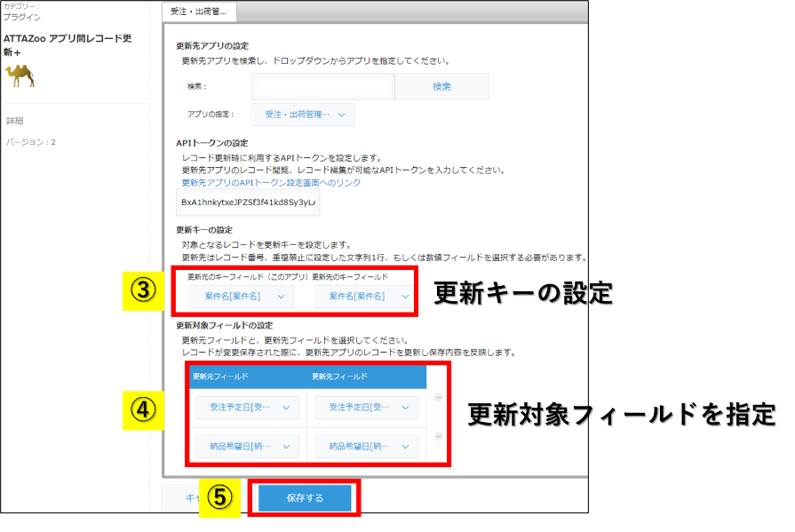The height and width of the screenshot is (532, 795).
Task: Click the 保存する save button
Action: tap(306, 498)
